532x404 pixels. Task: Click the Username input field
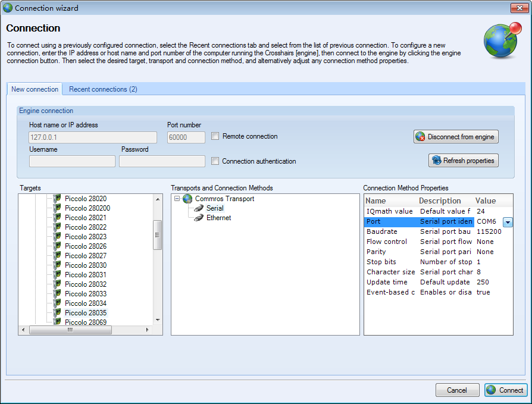tap(72, 161)
